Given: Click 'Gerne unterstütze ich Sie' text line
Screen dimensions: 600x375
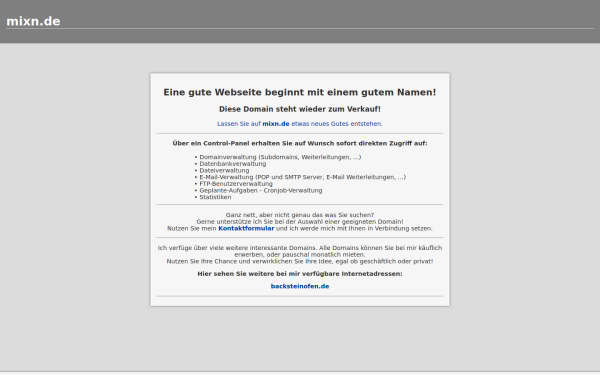Looking at the screenshot, I should point(300,222).
